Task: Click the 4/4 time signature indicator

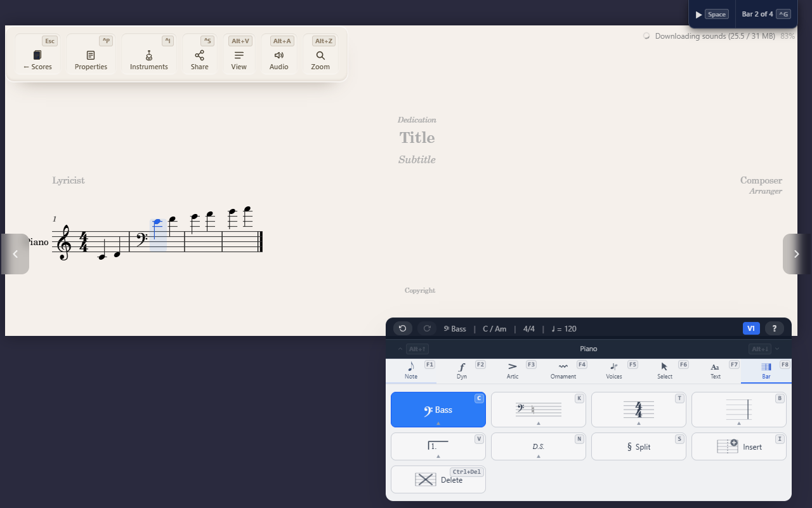Action: 529,329
